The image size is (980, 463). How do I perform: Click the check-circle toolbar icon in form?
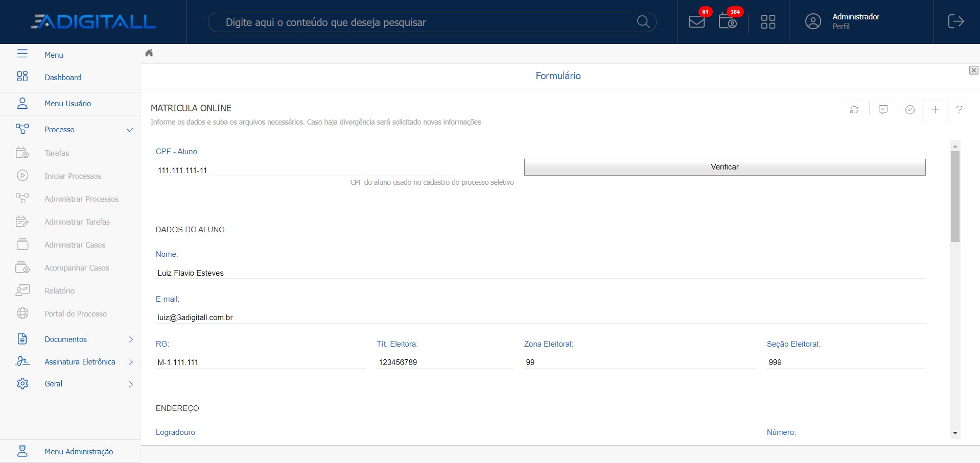[910, 110]
